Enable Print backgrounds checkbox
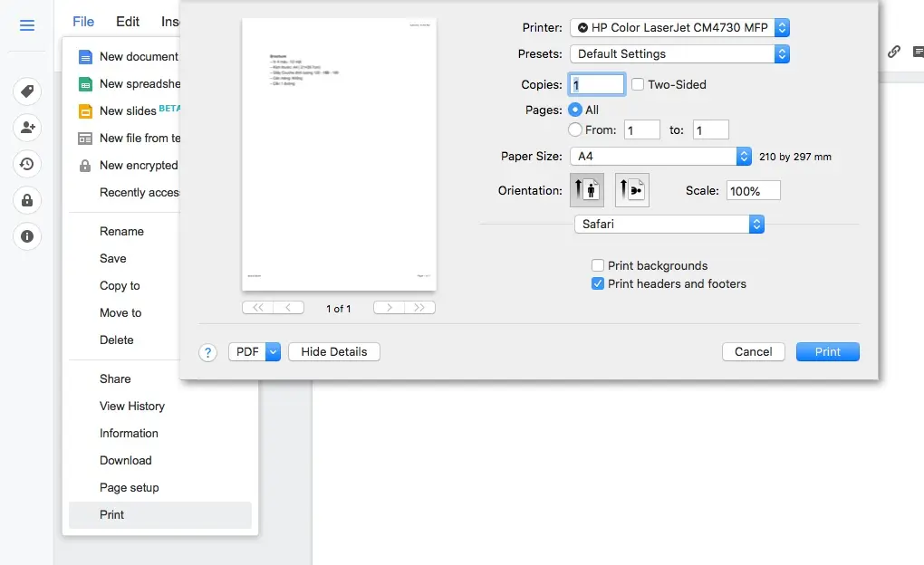924x565 pixels. 598,265
